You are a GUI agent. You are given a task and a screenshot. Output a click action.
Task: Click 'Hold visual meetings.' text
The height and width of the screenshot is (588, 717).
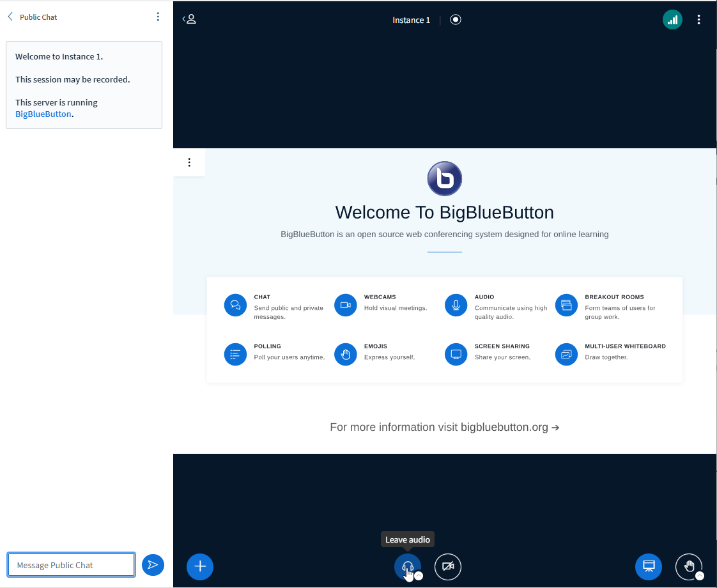[x=396, y=307]
